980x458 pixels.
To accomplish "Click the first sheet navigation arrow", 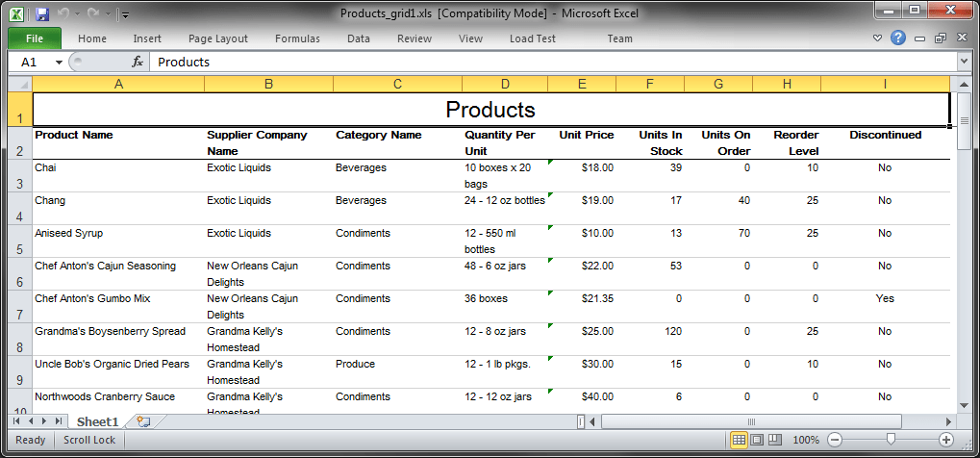I will tap(17, 421).
